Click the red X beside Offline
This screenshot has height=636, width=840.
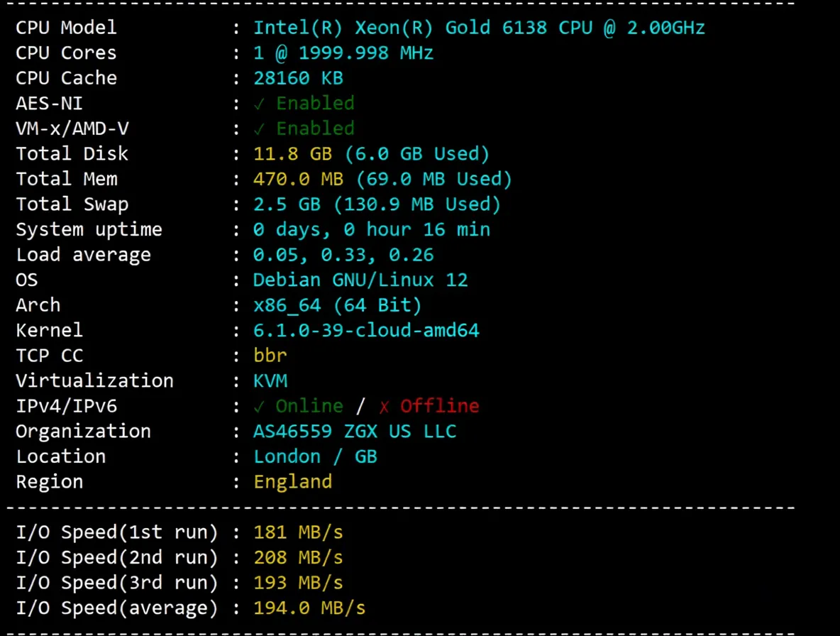383,405
